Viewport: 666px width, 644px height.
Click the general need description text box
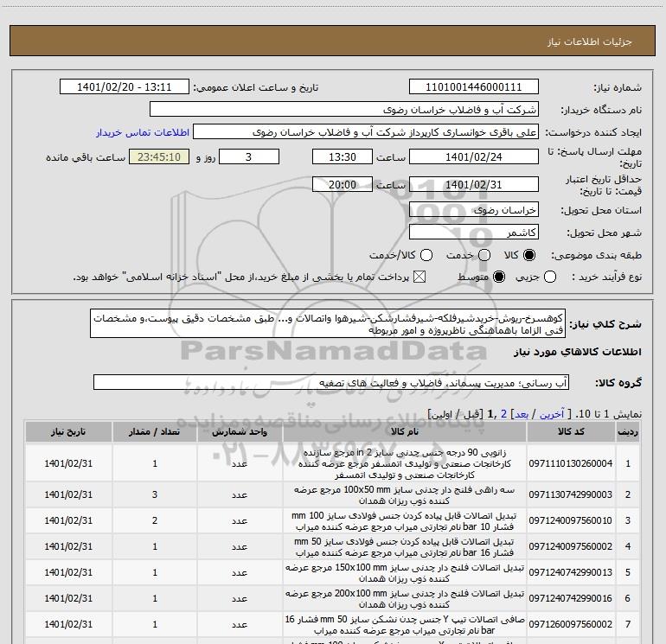pos(328,323)
